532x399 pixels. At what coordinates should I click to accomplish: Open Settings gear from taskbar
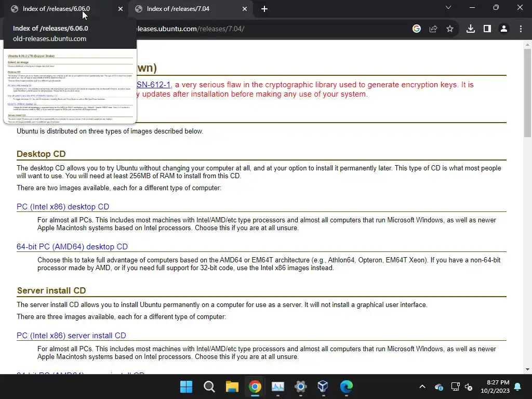pyautogui.click(x=301, y=387)
